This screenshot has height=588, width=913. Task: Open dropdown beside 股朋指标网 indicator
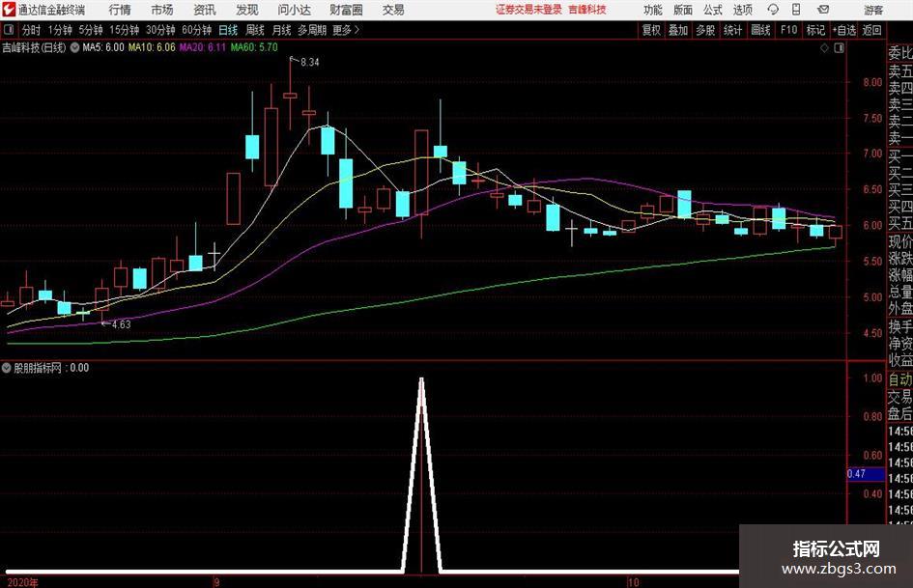pos(7,368)
